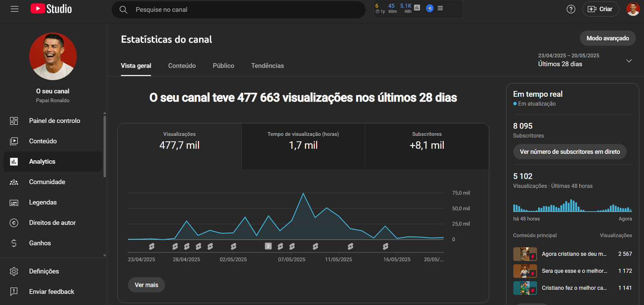Click the search magnifier icon
The image size is (644, 305).
[x=124, y=10]
